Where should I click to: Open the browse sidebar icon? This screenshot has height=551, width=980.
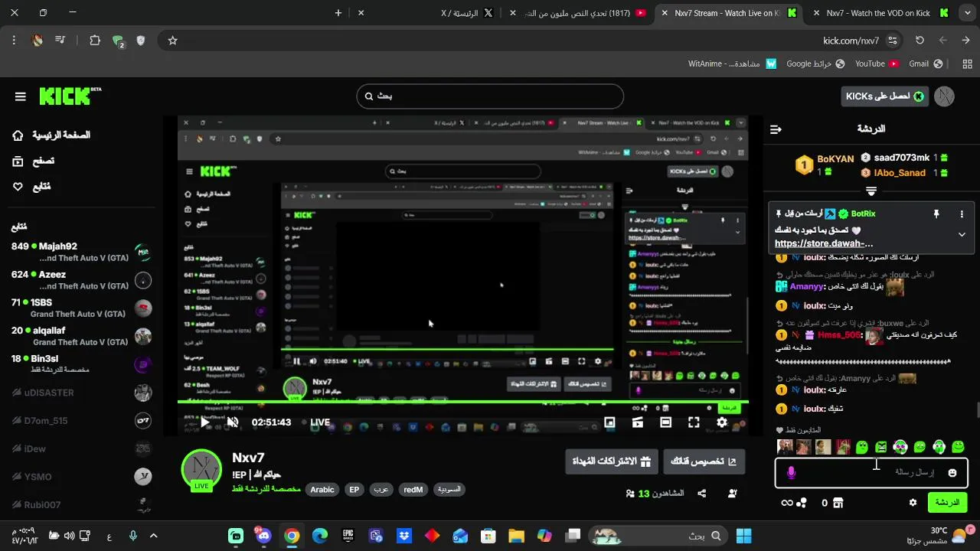(18, 161)
